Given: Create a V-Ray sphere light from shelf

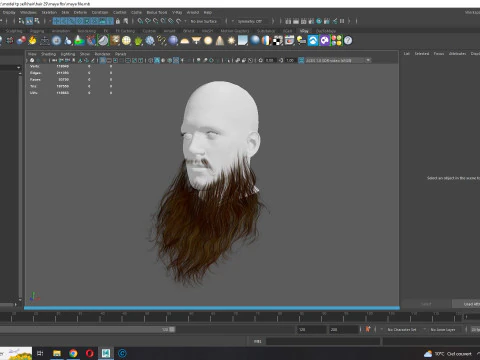Looking at the screenshot, I should [208, 41].
